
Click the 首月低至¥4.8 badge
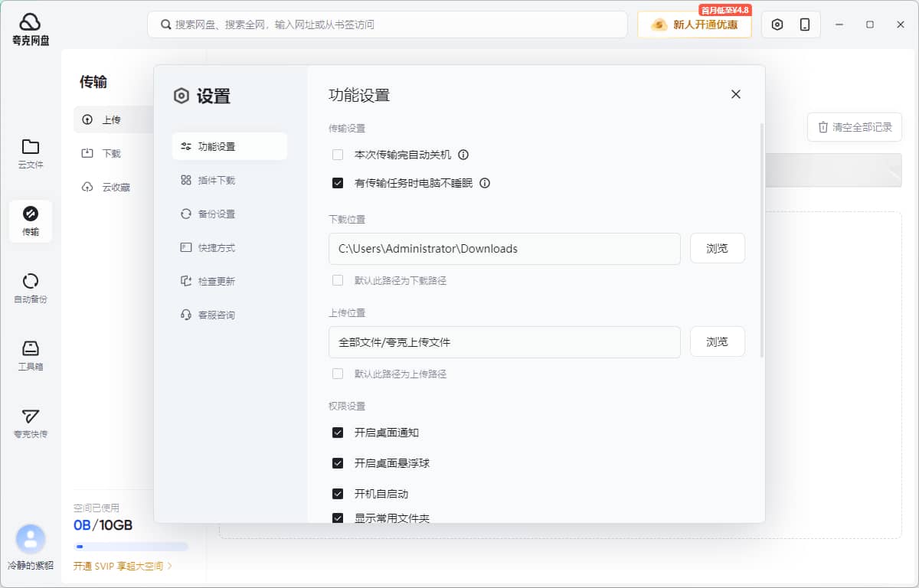coord(724,10)
